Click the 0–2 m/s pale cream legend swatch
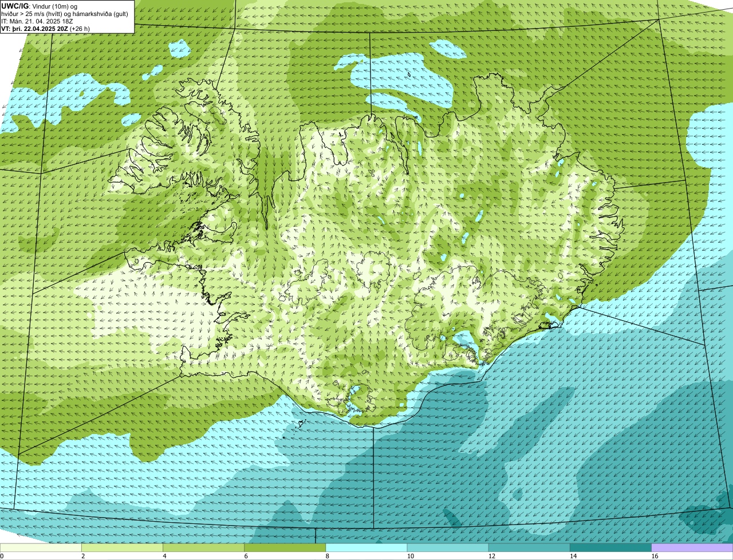 41,547
